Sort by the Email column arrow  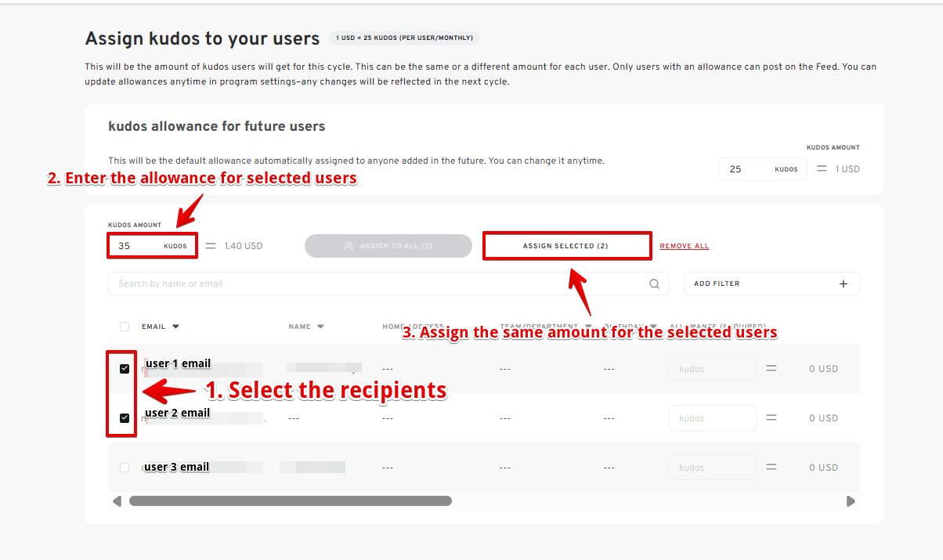pos(176,327)
